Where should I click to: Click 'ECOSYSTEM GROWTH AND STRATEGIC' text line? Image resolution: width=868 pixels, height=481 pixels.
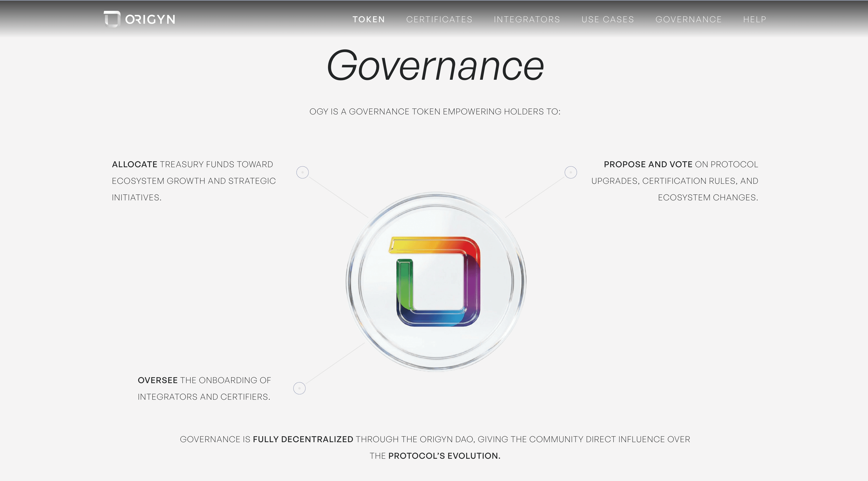pyautogui.click(x=194, y=181)
